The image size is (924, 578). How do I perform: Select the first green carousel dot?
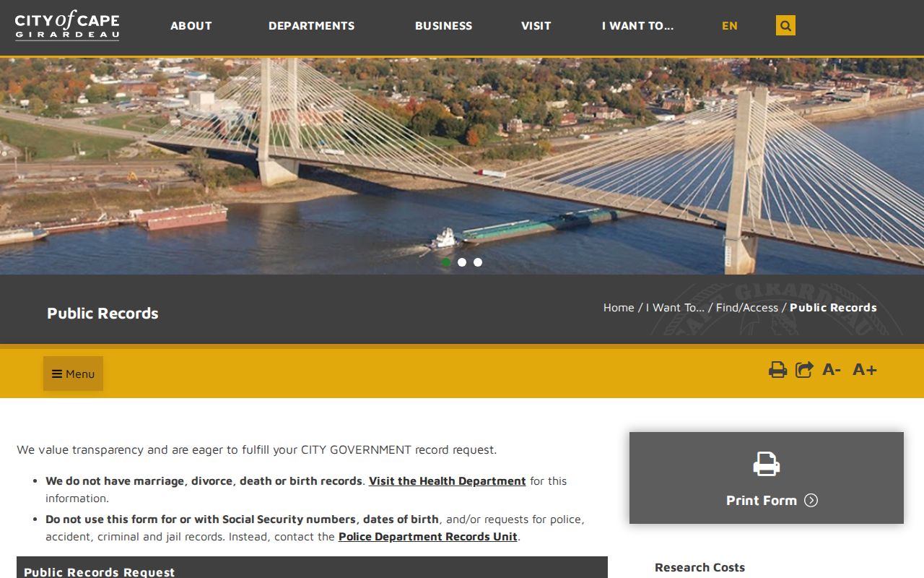coord(446,262)
